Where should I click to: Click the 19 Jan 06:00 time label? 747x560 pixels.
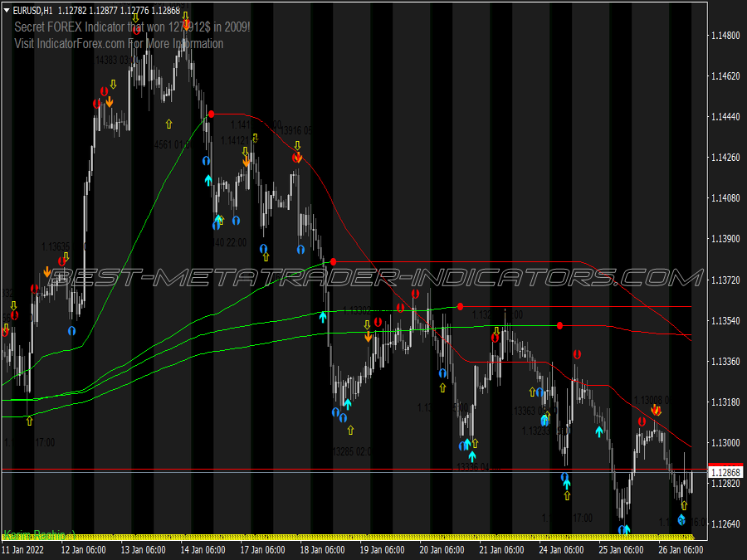point(382,550)
